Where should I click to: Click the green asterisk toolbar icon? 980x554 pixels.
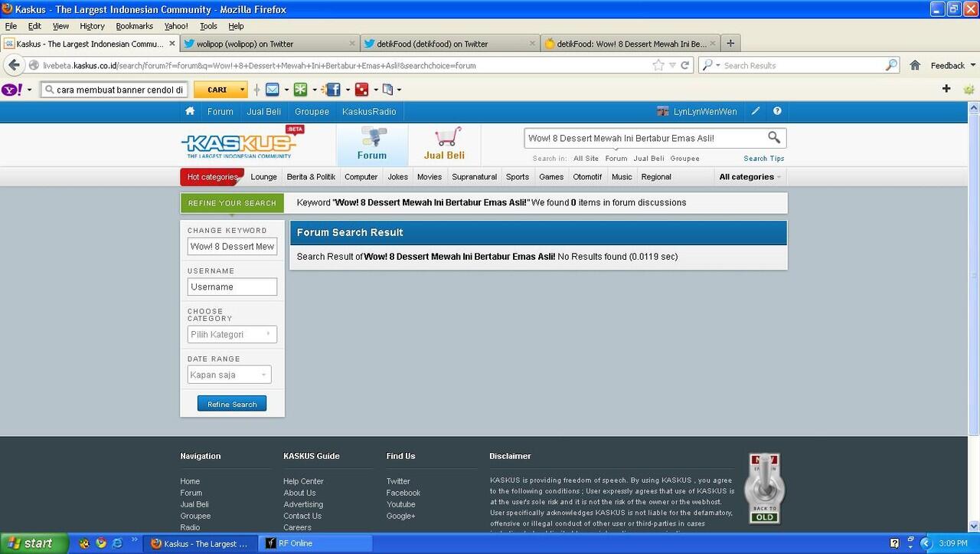tap(301, 90)
